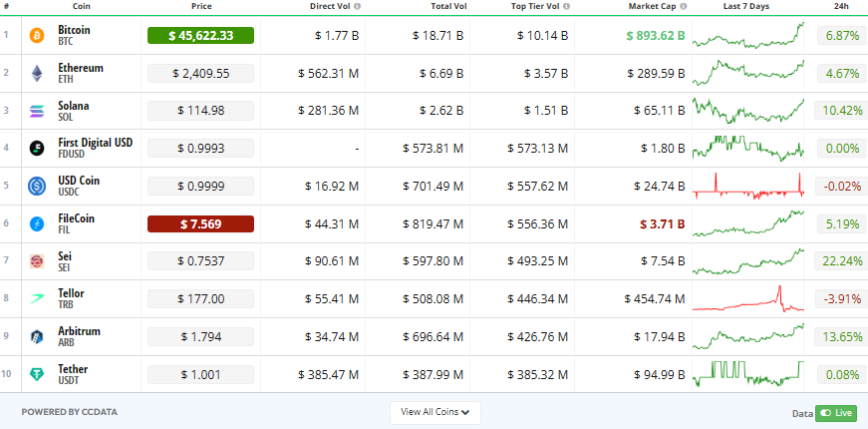This screenshot has height=429, width=868.
Task: Click the FileCoin logo icon
Action: pyautogui.click(x=37, y=223)
